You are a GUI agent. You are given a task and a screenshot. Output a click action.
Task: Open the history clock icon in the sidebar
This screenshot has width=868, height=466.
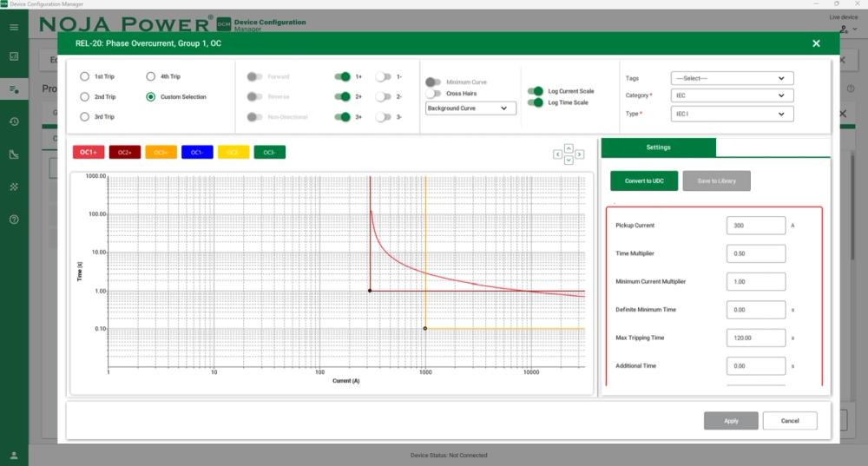(14, 121)
